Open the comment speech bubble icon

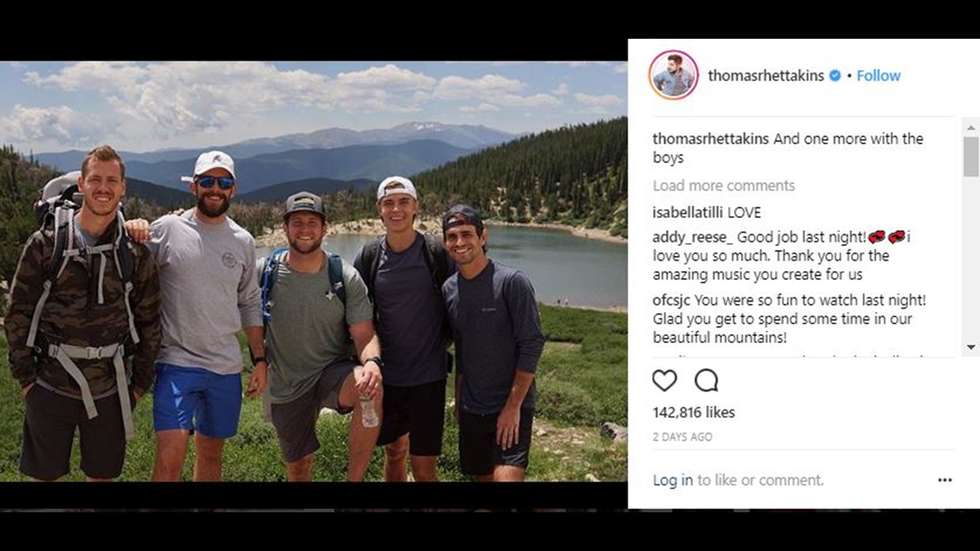point(705,380)
